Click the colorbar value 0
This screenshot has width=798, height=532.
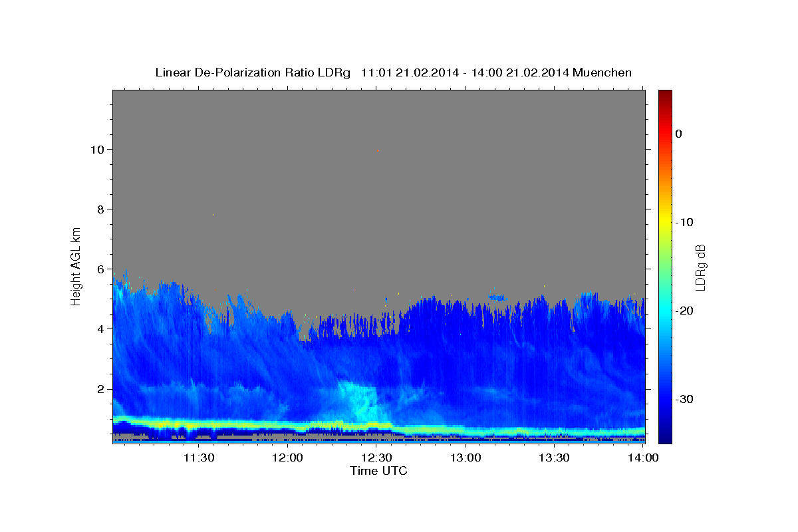click(678, 134)
